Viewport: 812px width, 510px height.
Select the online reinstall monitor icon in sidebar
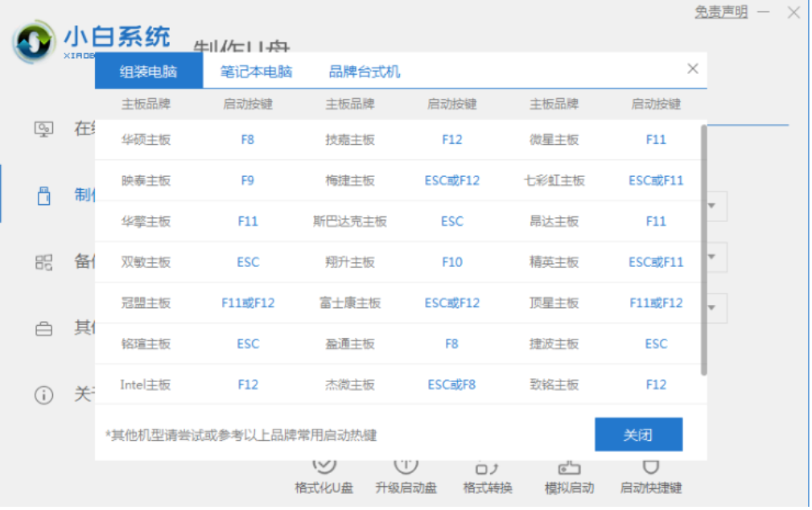tap(44, 130)
